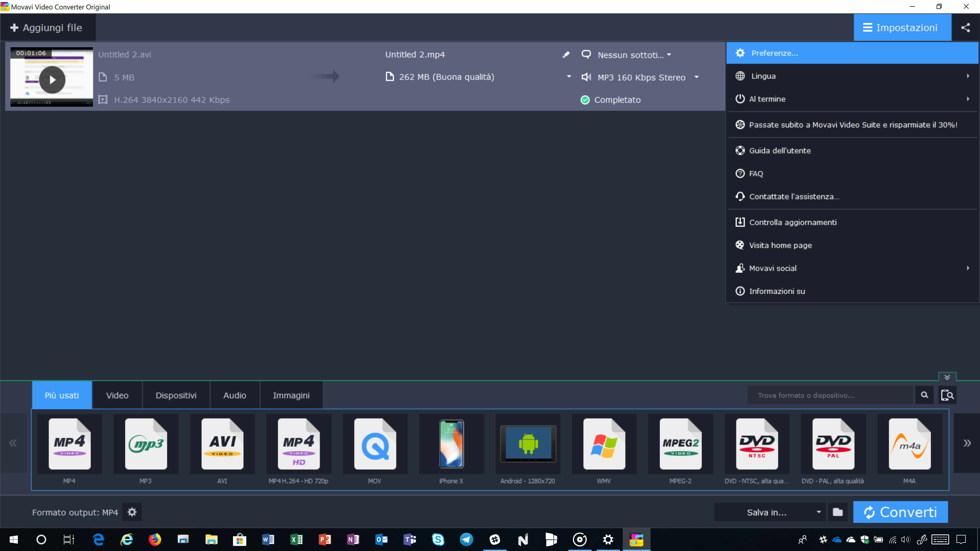This screenshot has height=551, width=980.
Task: Open the output folder icon
Action: [838, 512]
